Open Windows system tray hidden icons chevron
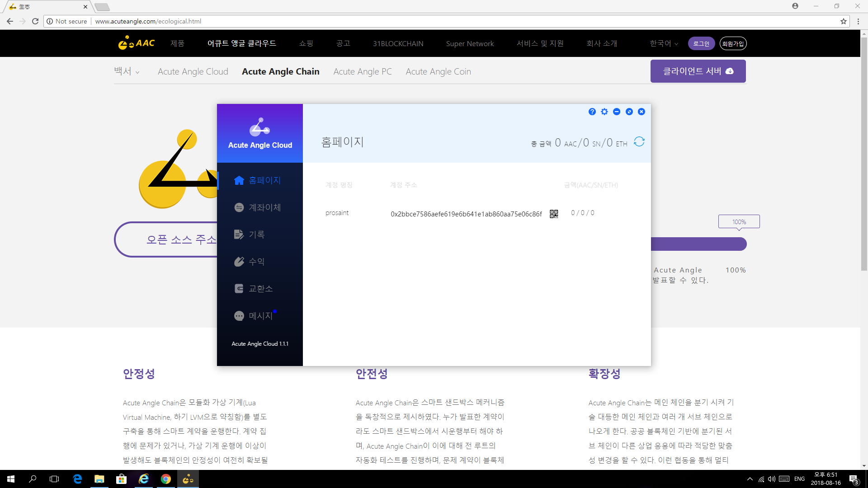Screen dimensions: 868x488 coord(750,479)
